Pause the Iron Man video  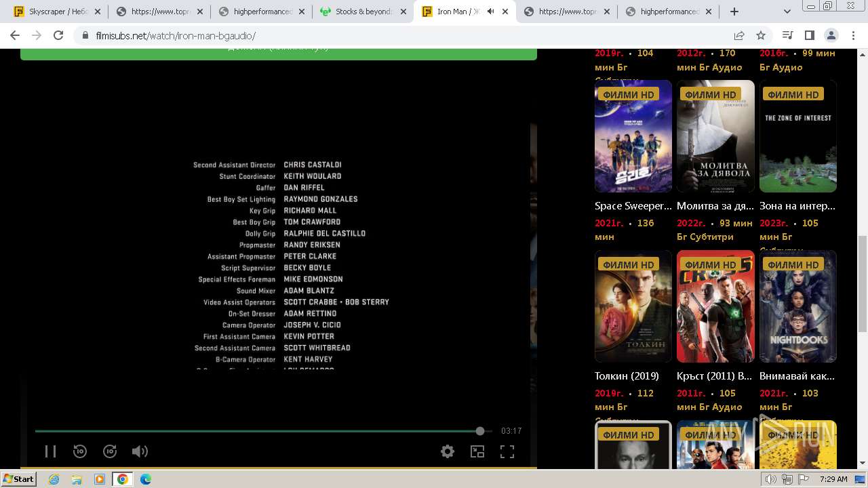(50, 451)
